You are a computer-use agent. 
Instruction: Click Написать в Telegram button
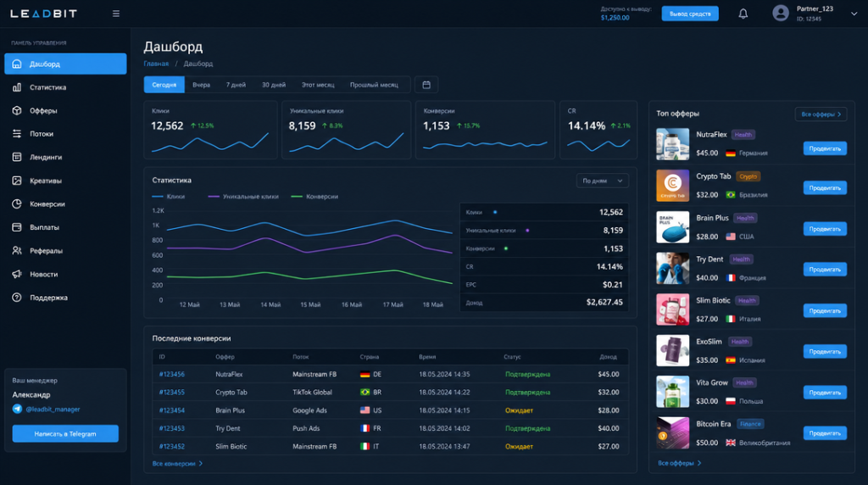pyautogui.click(x=65, y=433)
